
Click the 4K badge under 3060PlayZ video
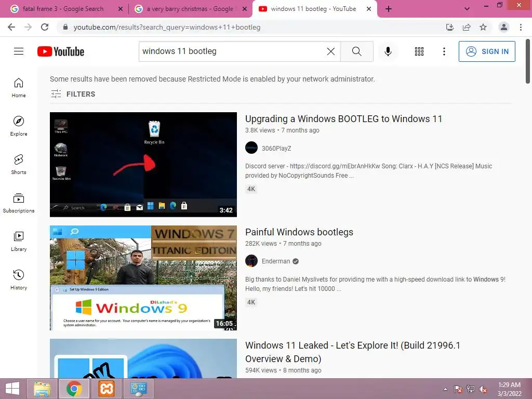click(251, 189)
